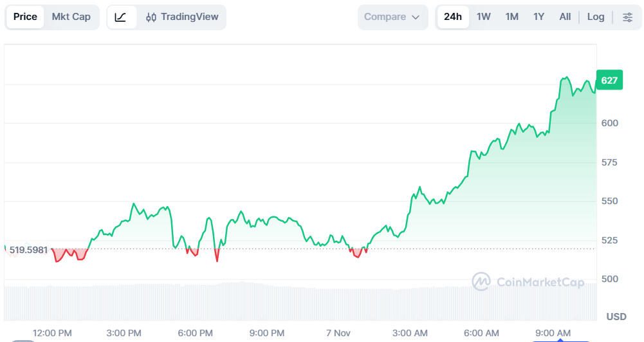Click the green 627 current price tag
This screenshot has height=342, width=644.
609,81
